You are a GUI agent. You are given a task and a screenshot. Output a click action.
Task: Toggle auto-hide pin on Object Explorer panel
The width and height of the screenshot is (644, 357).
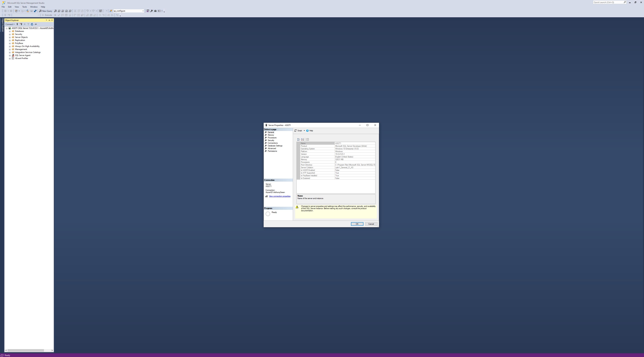[x=49, y=20]
